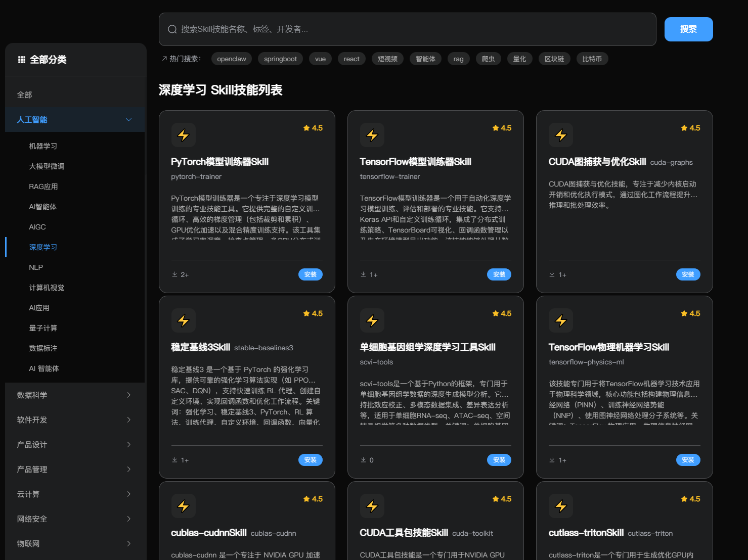Image resolution: width=748 pixels, height=560 pixels.
Task: Collapse the 人工智能 category
Action: click(x=128, y=119)
